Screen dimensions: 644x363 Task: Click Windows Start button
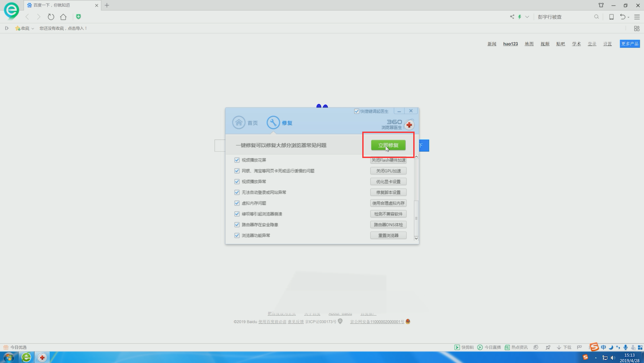[x=8, y=357]
